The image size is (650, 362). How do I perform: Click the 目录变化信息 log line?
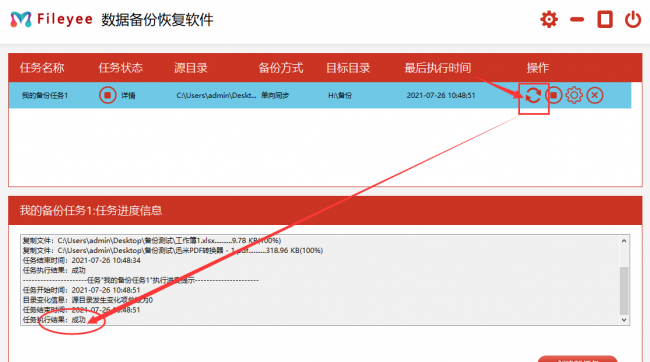87,300
